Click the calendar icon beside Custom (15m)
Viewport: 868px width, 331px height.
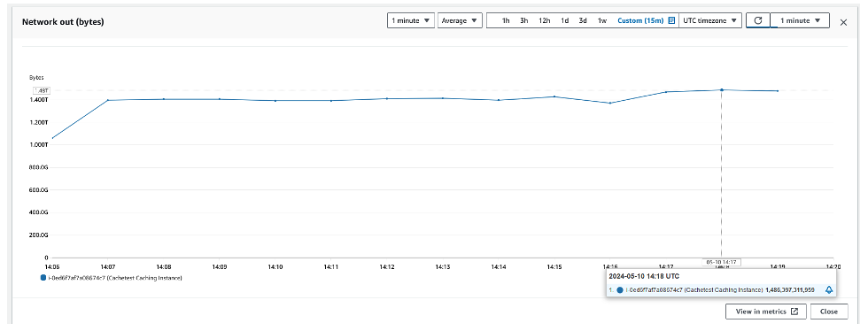point(671,20)
